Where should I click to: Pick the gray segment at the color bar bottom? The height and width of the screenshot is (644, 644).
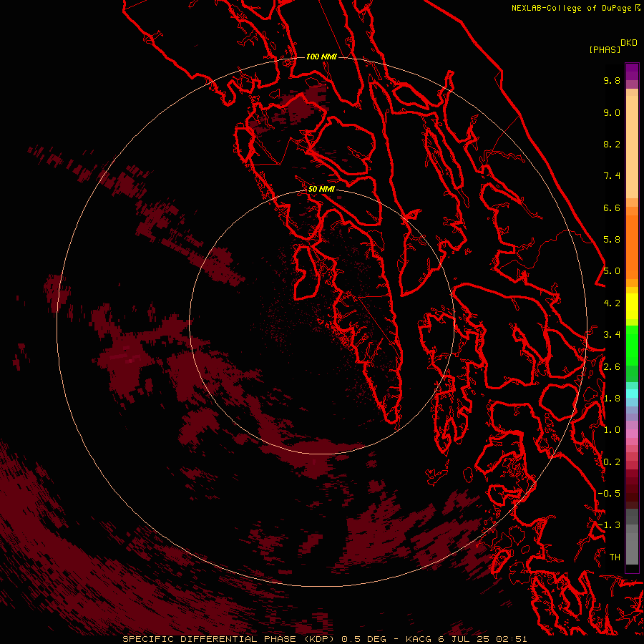pos(632,548)
